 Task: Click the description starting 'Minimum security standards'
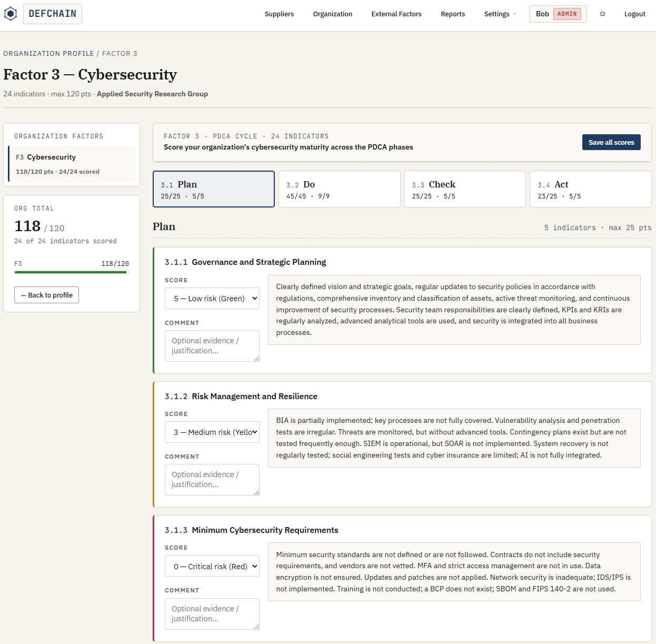454,572
